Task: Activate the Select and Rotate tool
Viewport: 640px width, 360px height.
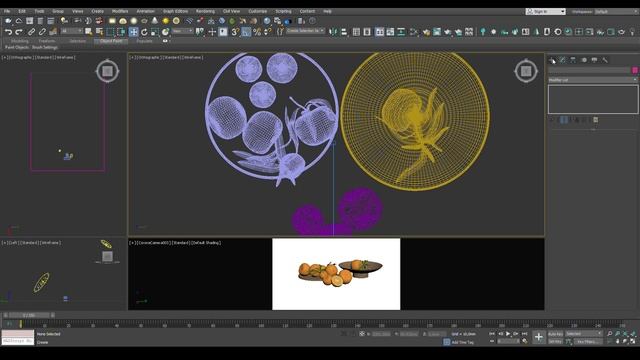Action: (x=144, y=32)
